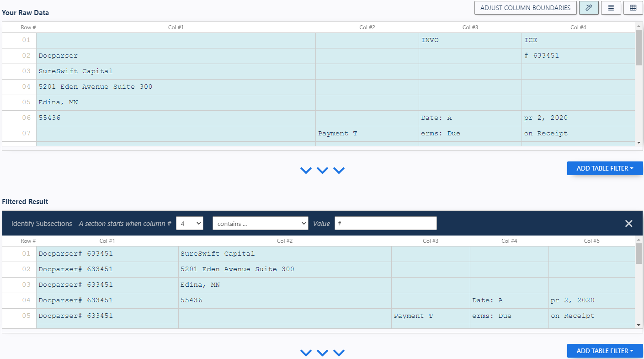The height and width of the screenshot is (359, 644).
Task: Click filtered result row number 02
Action: pos(27,269)
